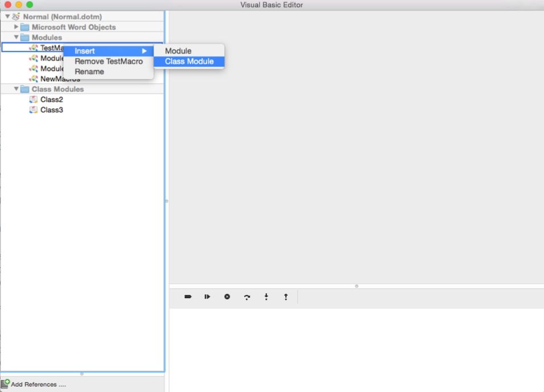Viewport: 544px width, 392px height.
Task: Select Class Module in the Insert submenu
Action: pyautogui.click(x=189, y=62)
